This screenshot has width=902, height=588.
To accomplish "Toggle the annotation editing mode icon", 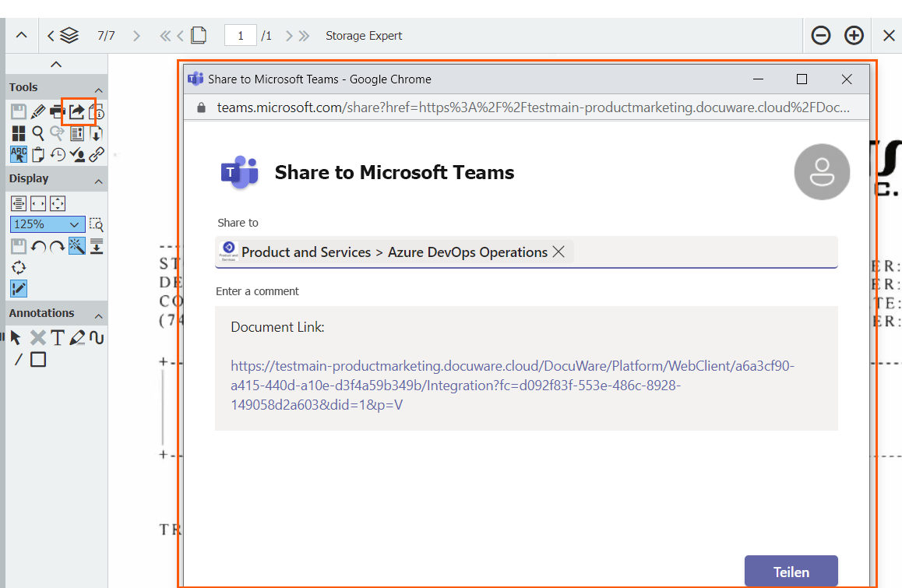I will (19, 288).
